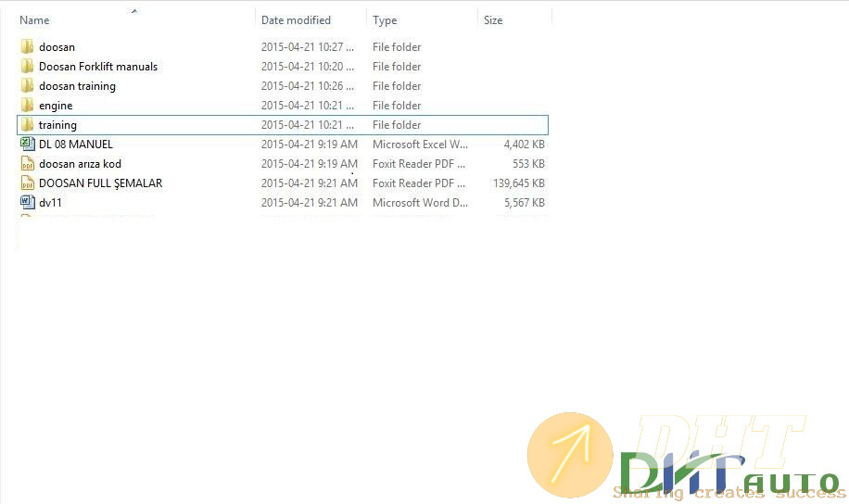
Task: Click the 5,567 KB size cell
Action: pyautogui.click(x=524, y=203)
